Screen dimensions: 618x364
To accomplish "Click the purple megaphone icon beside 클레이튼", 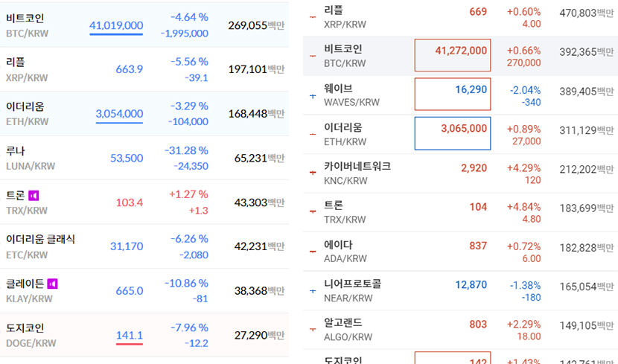I will [52, 284].
